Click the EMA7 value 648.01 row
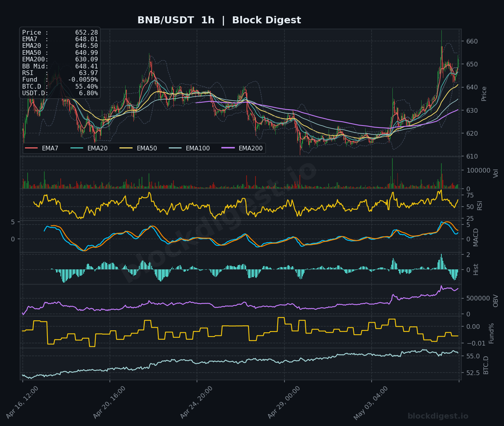The image size is (504, 426). pos(60,39)
